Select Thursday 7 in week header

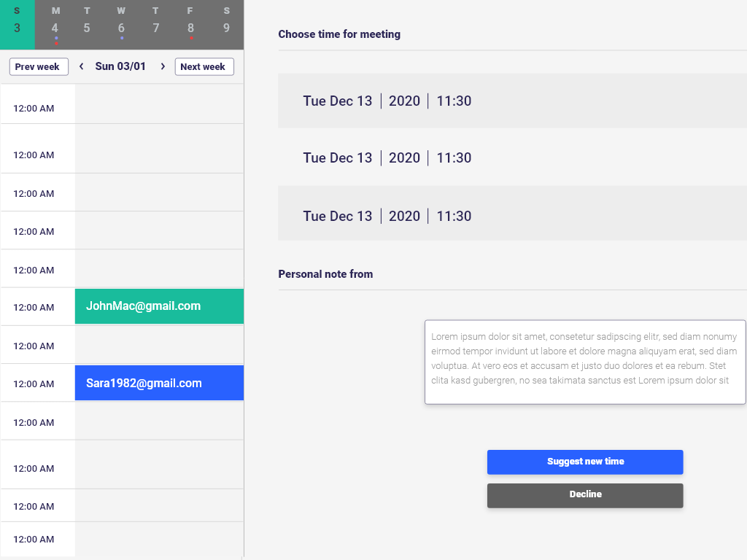point(156,24)
